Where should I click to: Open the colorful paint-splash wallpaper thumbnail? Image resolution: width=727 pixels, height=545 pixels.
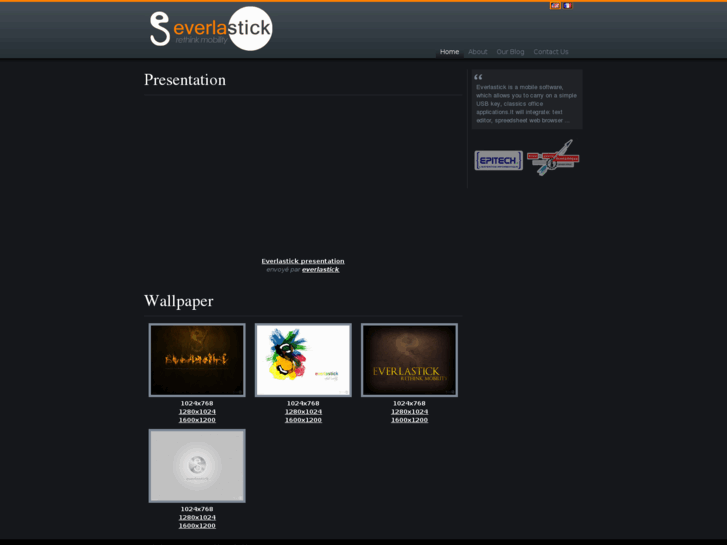tap(303, 360)
